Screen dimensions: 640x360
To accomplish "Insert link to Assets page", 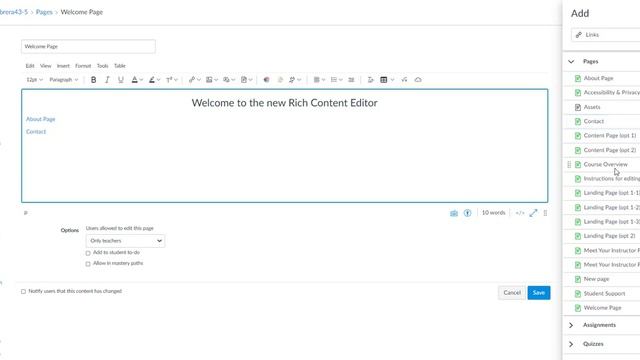I will (x=592, y=107).
